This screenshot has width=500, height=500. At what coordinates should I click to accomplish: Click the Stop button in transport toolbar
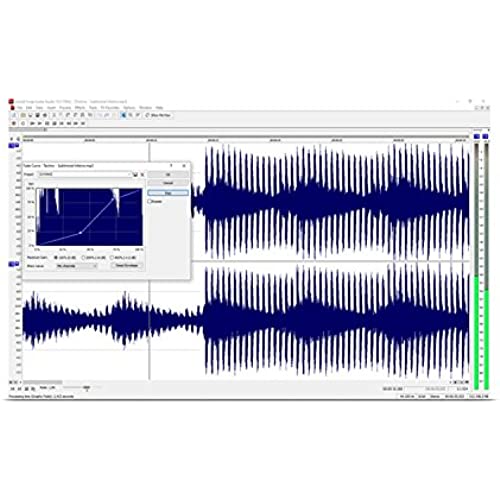pyautogui.click(x=54, y=123)
